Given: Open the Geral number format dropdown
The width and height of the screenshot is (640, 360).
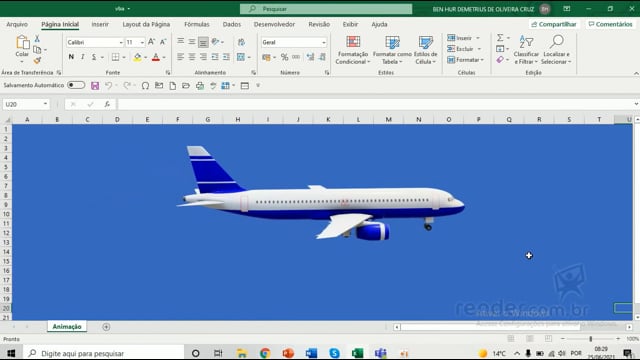Looking at the screenshot, I should point(324,42).
